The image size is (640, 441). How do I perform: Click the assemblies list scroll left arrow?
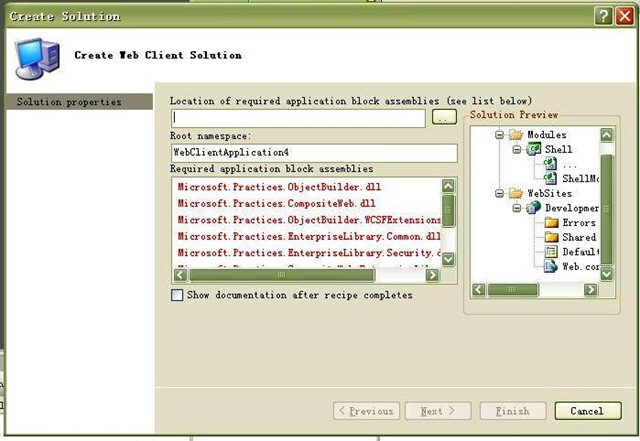(180, 275)
